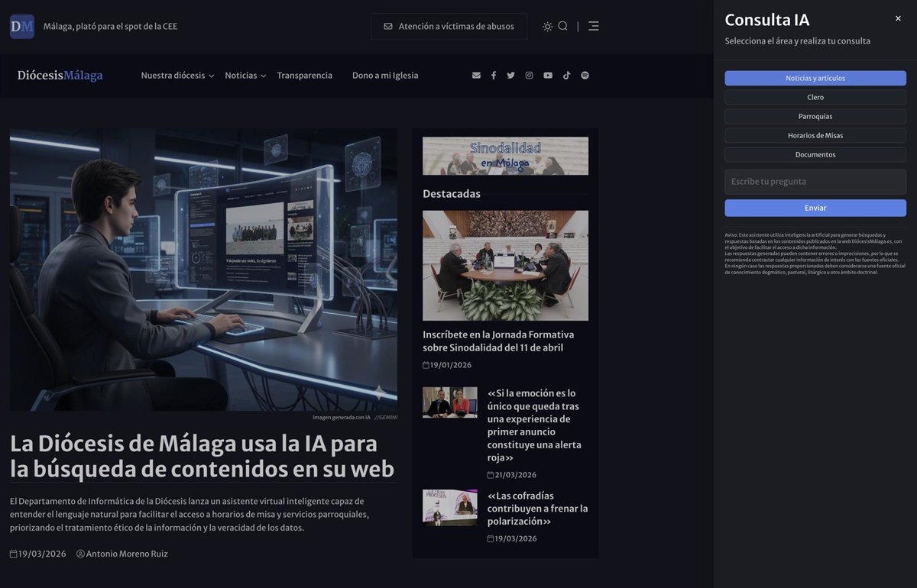917x588 pixels.
Task: Click the email envelope icon in navbar
Action: coord(476,76)
